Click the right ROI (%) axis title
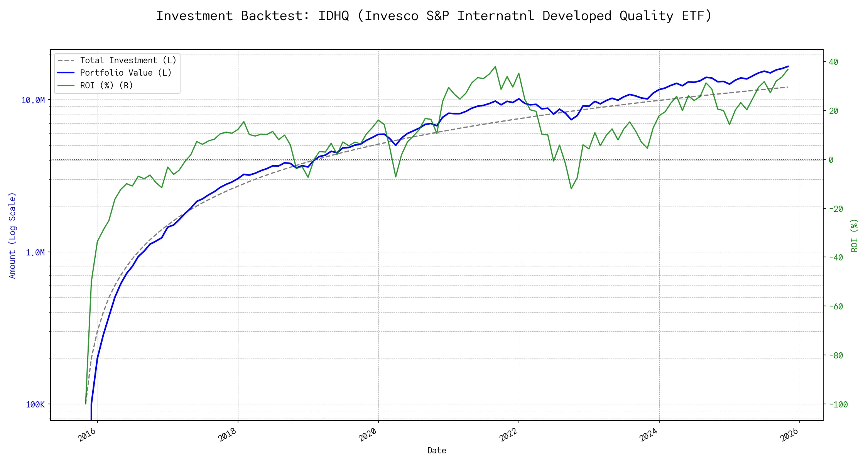The height and width of the screenshot is (463, 868). (x=854, y=235)
